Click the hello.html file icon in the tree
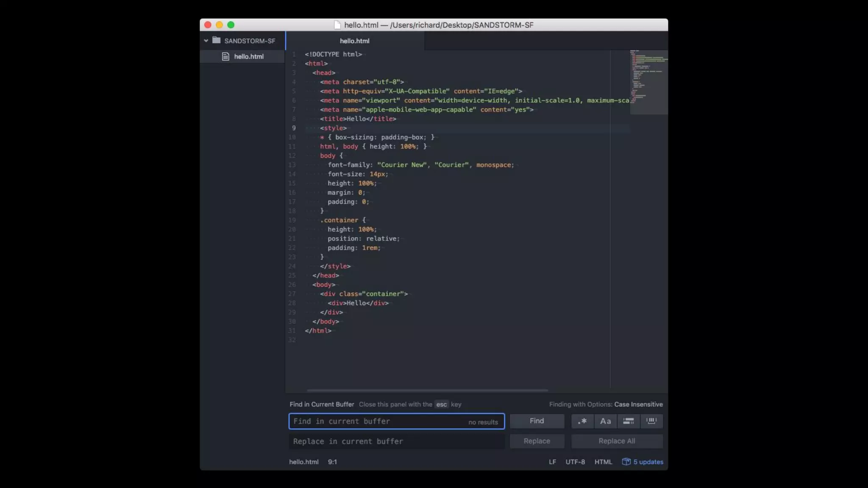Image resolution: width=868 pixels, height=488 pixels. pos(225,56)
